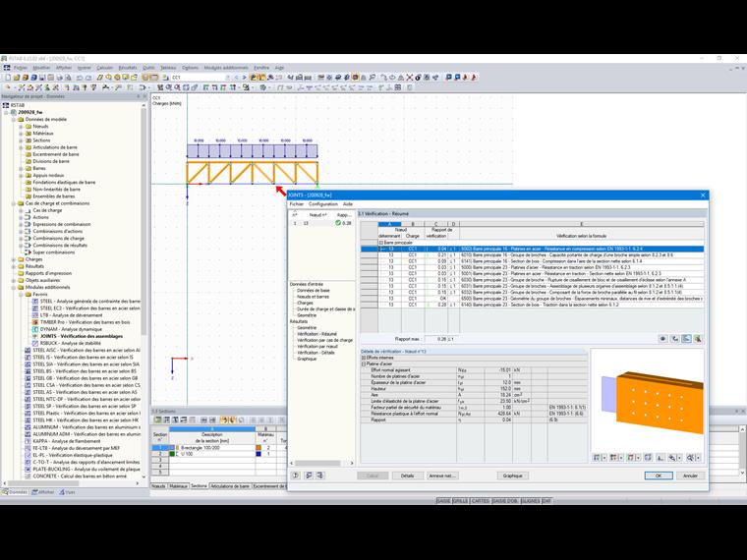Image resolution: width=747 pixels, height=560 pixels.
Task: Collapse Cas de charge et combinaisons node
Action: point(14,203)
